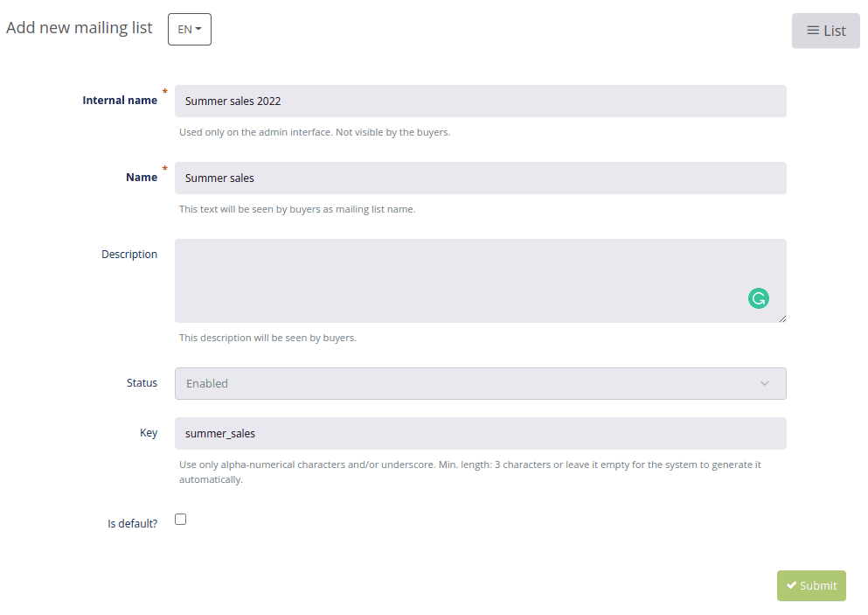Click the Internal name label
This screenshot has height=615, width=868.
pos(120,101)
